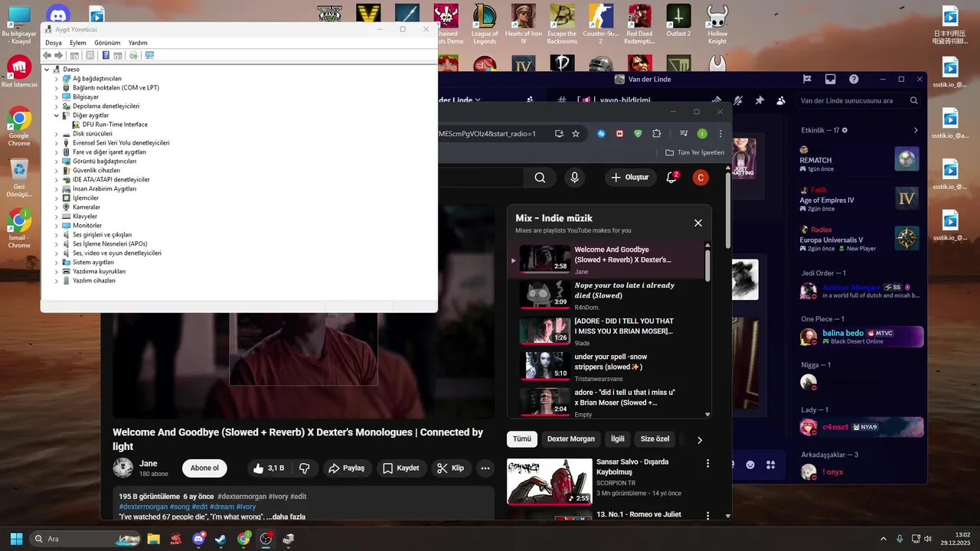
Task: Select the Size özel filter chip
Action: click(655, 439)
